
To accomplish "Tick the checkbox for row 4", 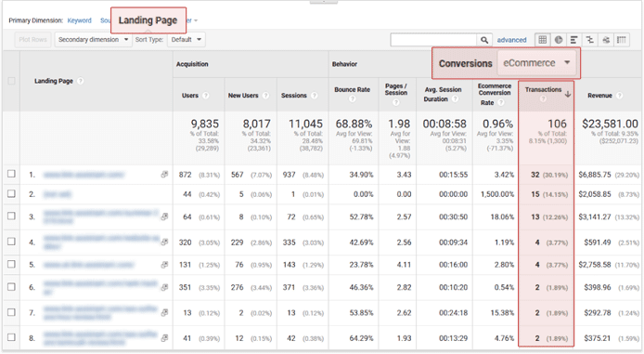I will tap(11, 242).
